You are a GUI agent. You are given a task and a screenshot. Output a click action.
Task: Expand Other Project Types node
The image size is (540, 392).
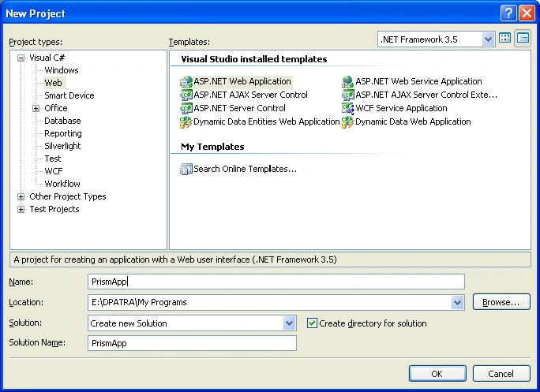(21, 197)
